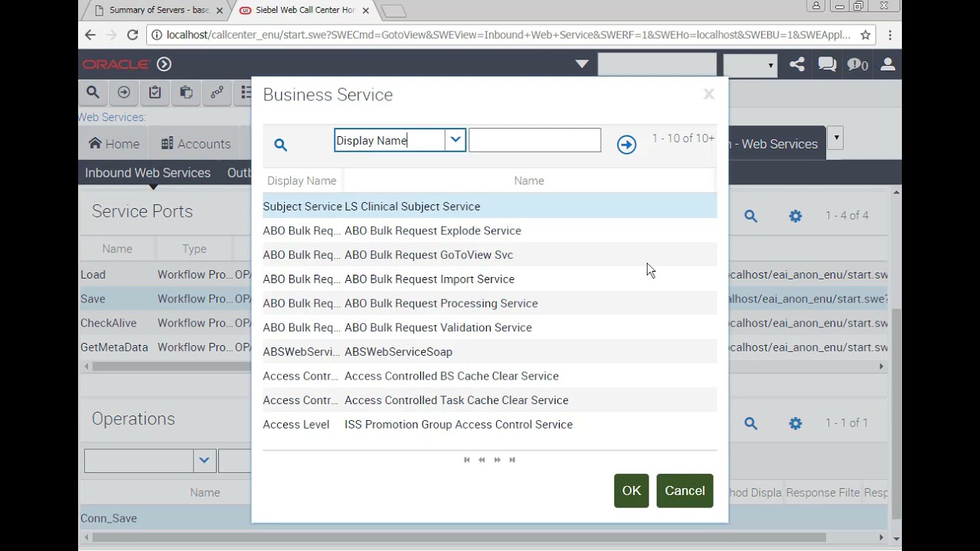Click the CheckAlive service port row
This screenshot has width=980, height=551.
pyautogui.click(x=165, y=323)
